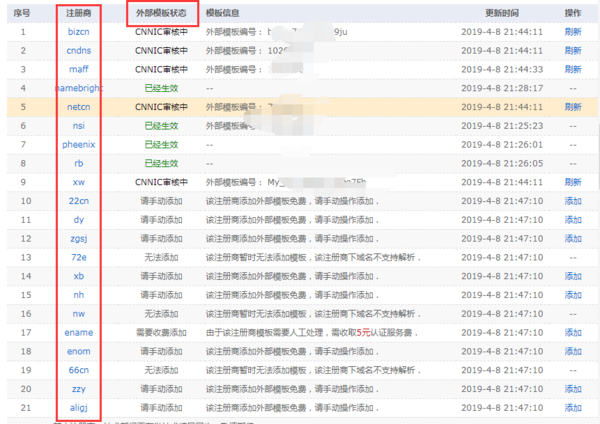Select the template info text in nw row
600x424 pixels.
pyautogui.click(x=313, y=314)
